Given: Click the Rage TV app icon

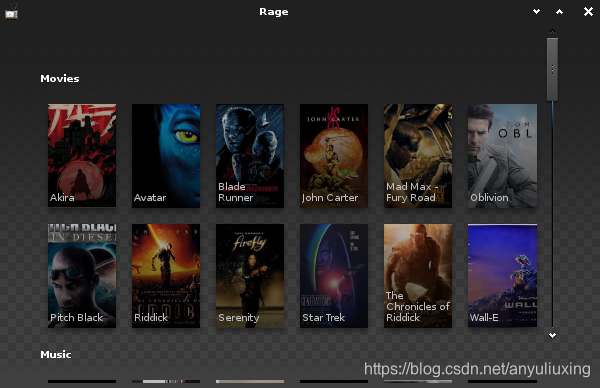Looking at the screenshot, I should [11, 11].
